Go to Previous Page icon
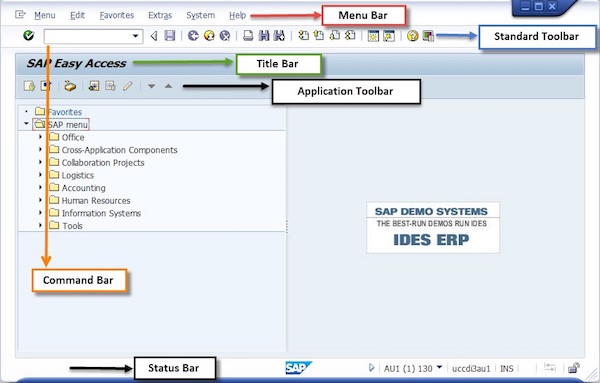 coord(319,36)
